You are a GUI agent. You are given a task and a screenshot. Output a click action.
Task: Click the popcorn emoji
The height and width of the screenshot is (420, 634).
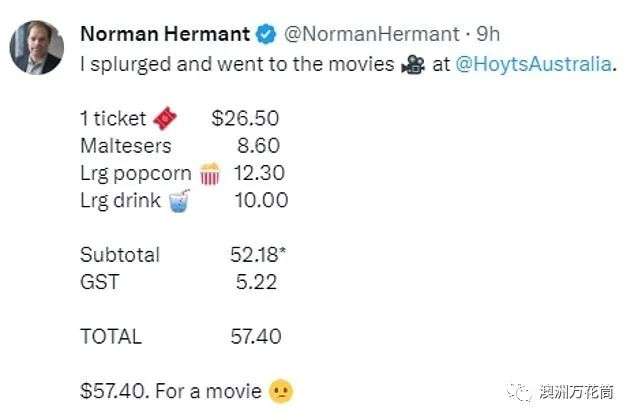coord(209,174)
